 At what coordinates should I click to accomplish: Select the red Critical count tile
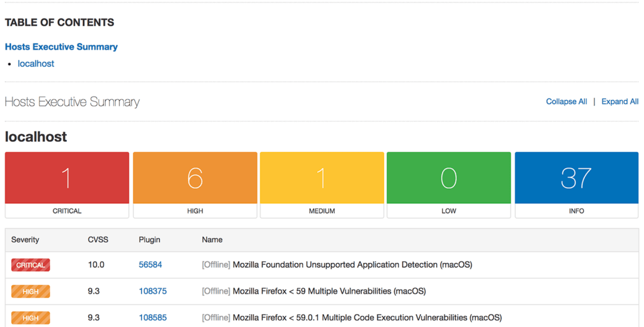point(67,178)
